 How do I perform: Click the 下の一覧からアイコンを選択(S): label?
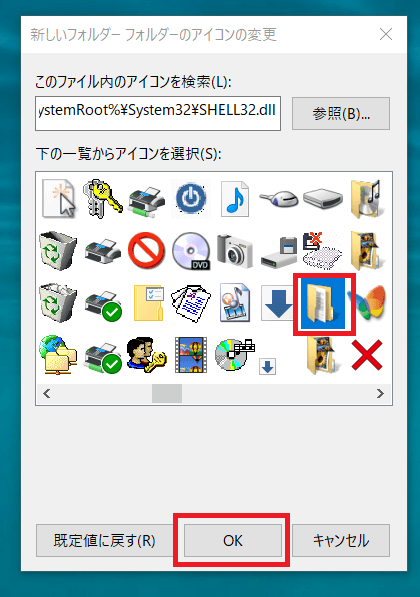[128, 154]
